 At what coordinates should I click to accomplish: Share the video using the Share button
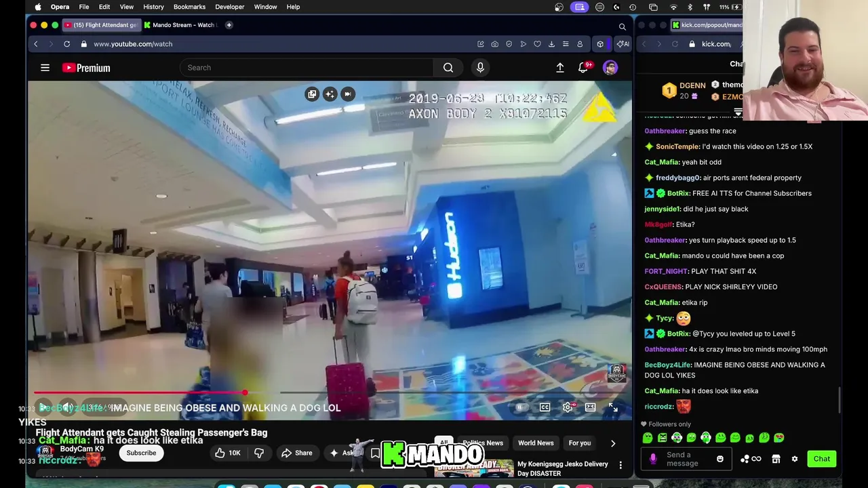(297, 453)
